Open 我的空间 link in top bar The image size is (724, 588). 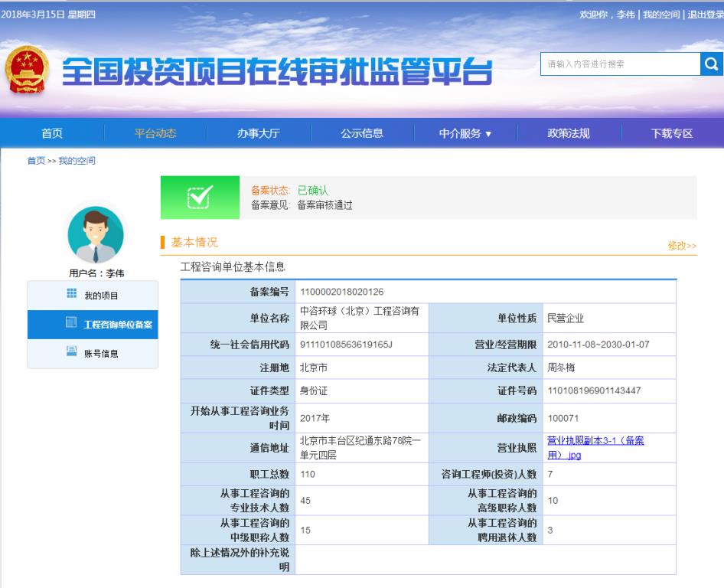[x=660, y=15]
